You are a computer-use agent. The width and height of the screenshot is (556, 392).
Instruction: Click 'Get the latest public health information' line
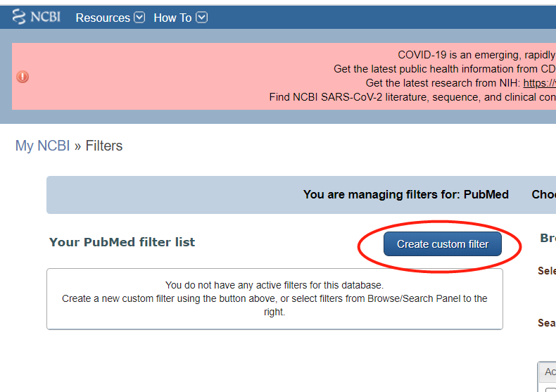445,69
